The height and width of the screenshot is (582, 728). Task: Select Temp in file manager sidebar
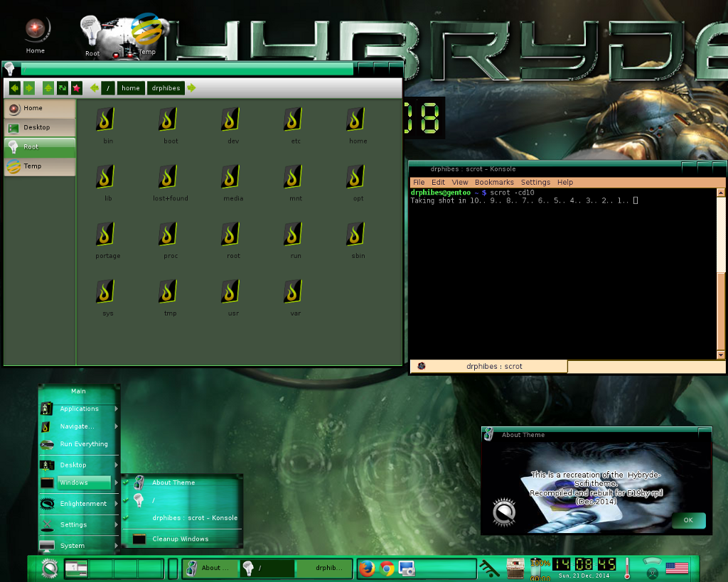coord(40,166)
